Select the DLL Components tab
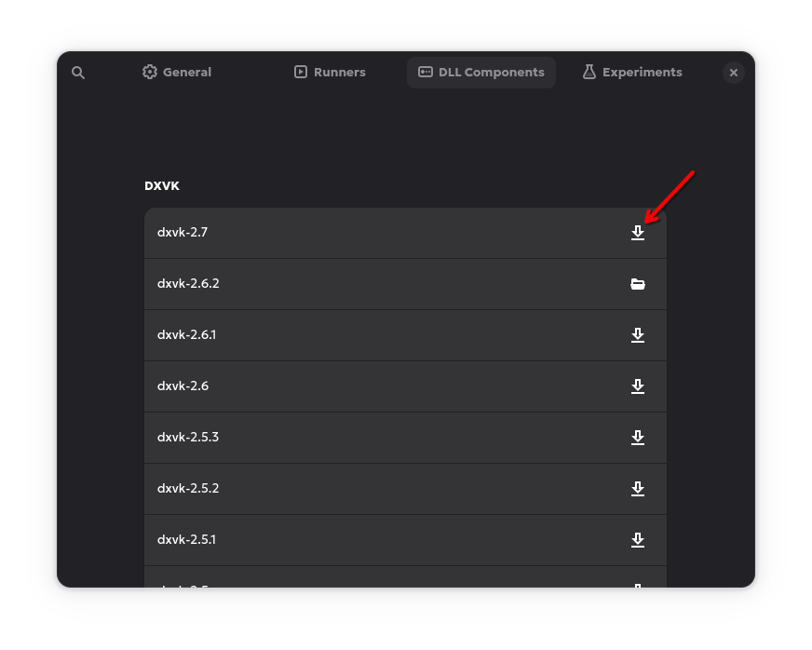Viewport: 812px width, 650px height. pyautogui.click(x=480, y=73)
